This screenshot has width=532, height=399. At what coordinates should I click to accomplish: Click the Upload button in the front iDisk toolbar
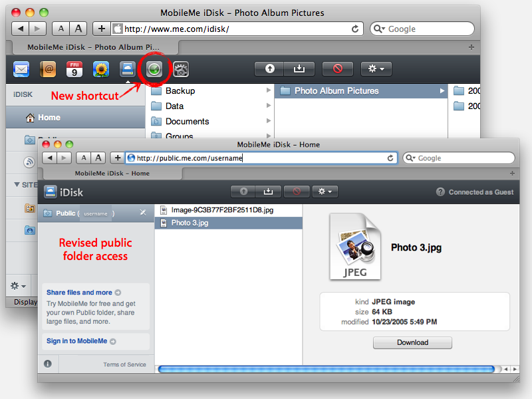click(243, 192)
